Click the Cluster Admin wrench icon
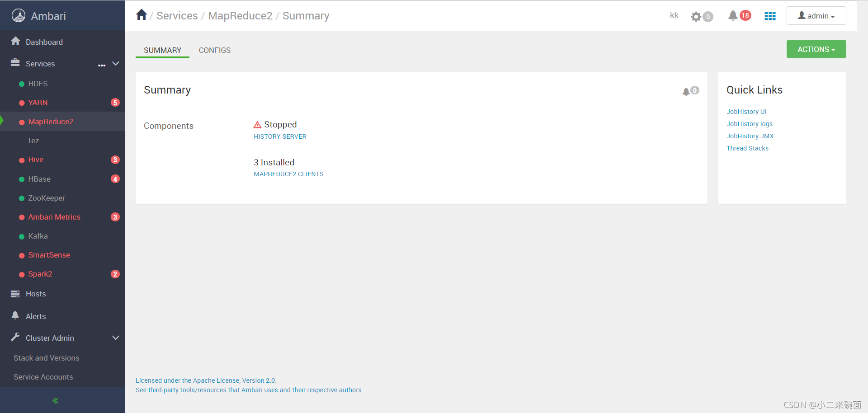The height and width of the screenshot is (413, 868). coord(15,337)
